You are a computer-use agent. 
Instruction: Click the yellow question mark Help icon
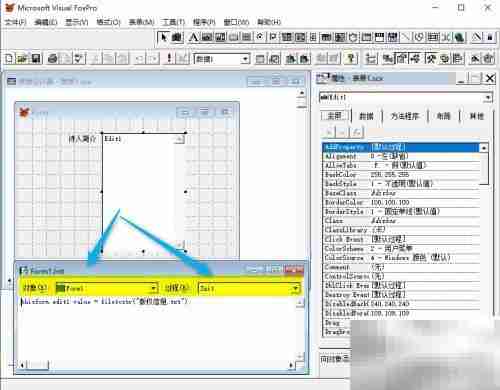(x=351, y=59)
